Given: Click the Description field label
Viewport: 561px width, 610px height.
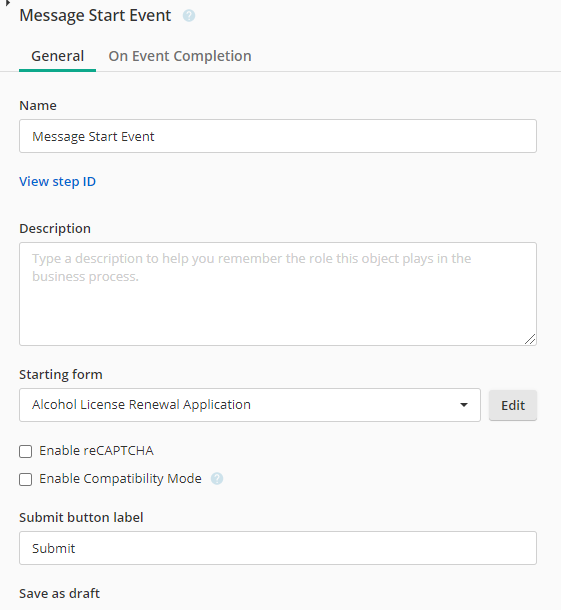Looking at the screenshot, I should pyautogui.click(x=55, y=229).
